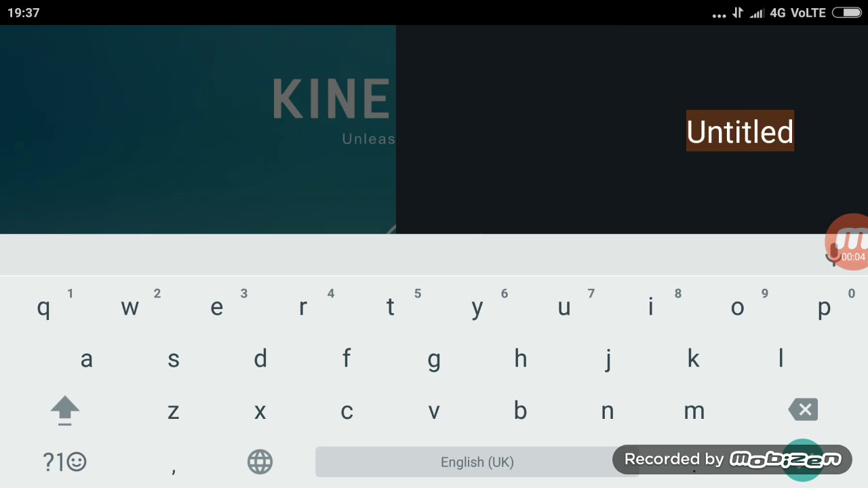The width and height of the screenshot is (868, 488).
Task: Tap the KINE logo text
Action: pyautogui.click(x=331, y=100)
